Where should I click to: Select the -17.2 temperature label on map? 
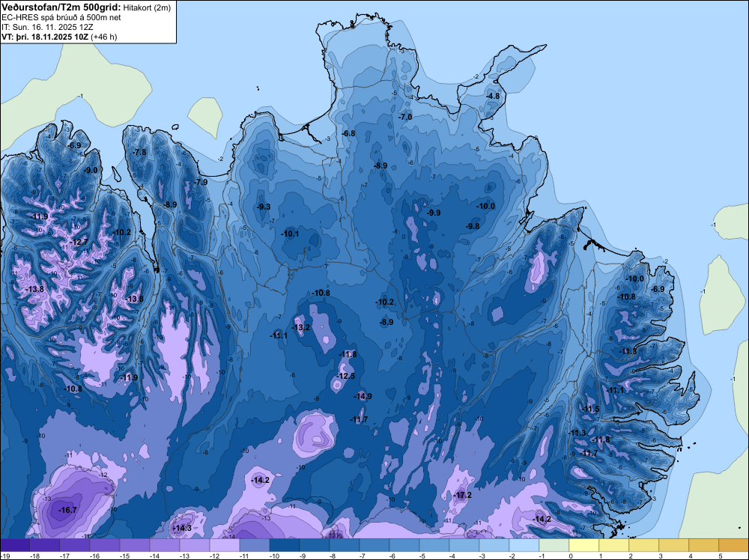[462, 495]
